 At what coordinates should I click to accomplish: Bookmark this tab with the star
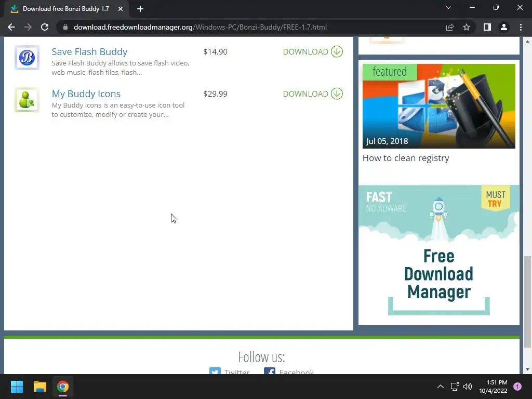(x=467, y=27)
